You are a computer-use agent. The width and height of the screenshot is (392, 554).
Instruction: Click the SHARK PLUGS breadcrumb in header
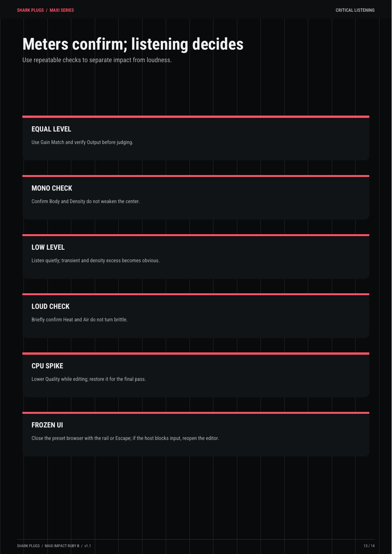pos(30,10)
